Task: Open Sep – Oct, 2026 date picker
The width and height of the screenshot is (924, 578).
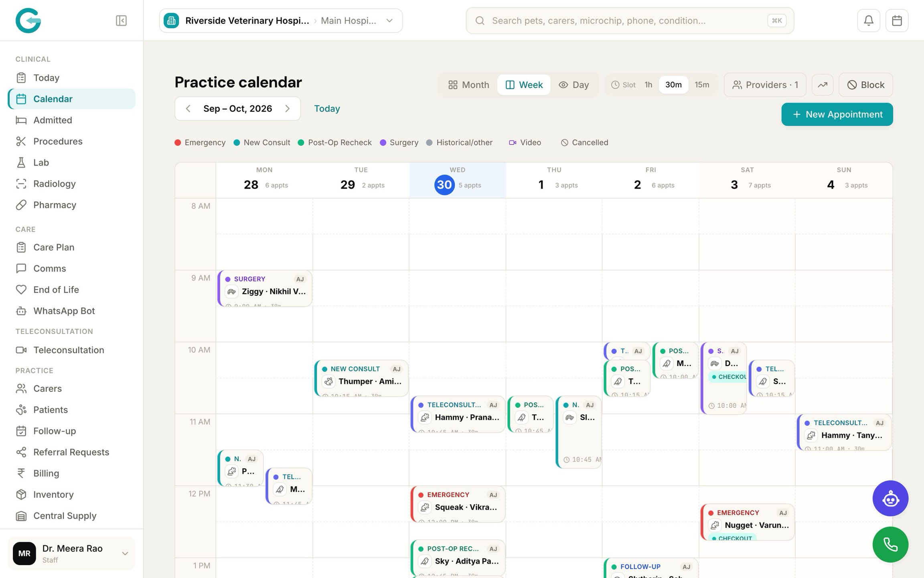Action: pos(237,108)
